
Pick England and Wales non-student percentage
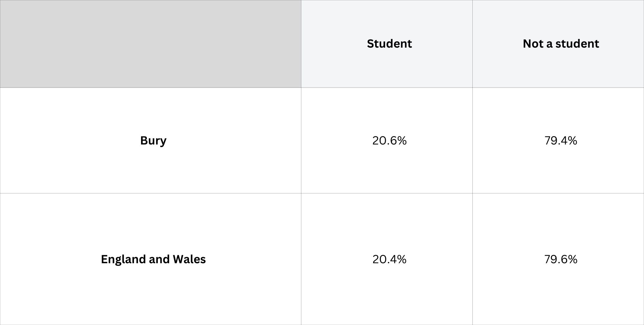[x=561, y=259]
